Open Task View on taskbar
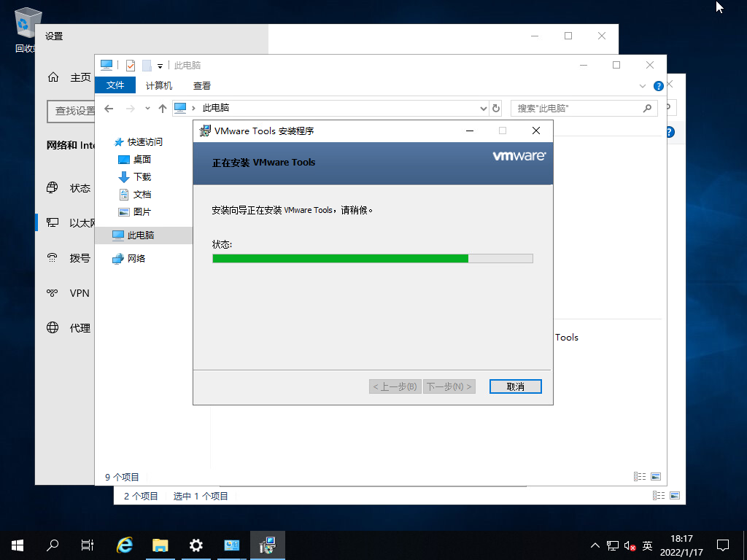The height and width of the screenshot is (560, 747). 88,545
